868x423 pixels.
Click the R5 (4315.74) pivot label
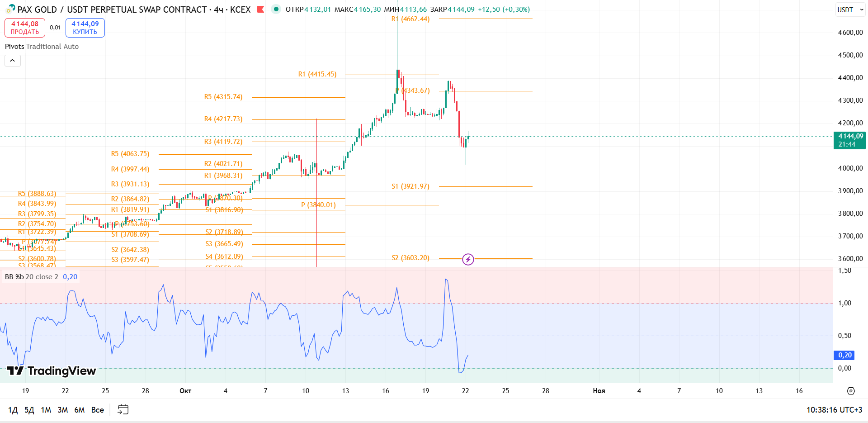(x=223, y=97)
